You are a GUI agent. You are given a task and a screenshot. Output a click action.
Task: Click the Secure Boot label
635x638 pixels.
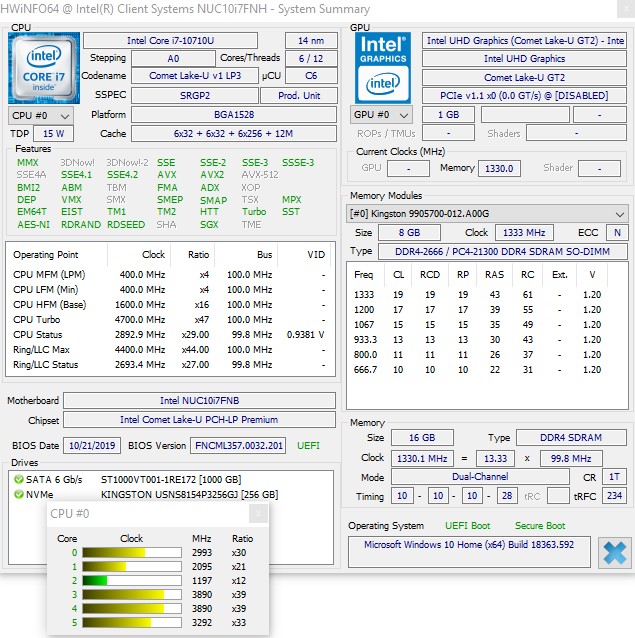[x=540, y=526]
